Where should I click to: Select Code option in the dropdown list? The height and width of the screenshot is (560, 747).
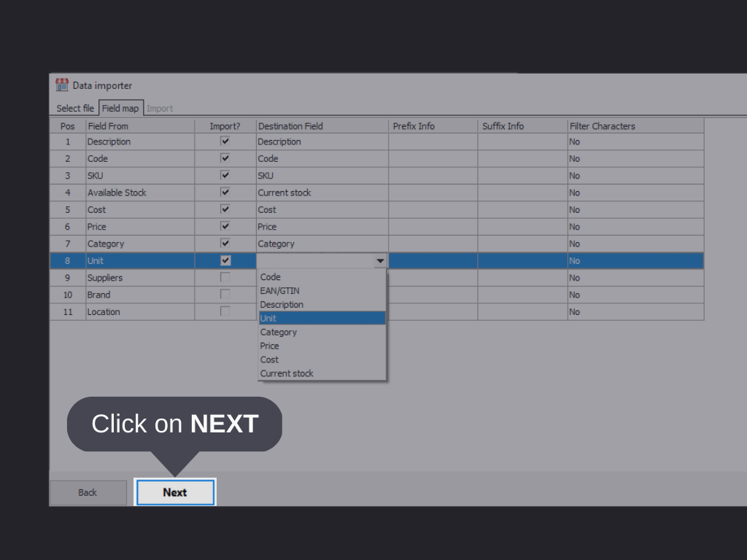click(x=322, y=277)
